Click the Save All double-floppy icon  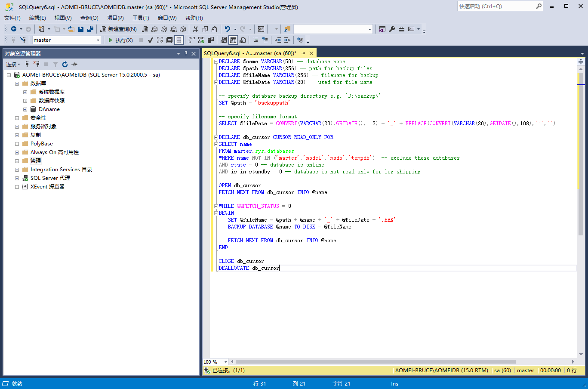[x=90, y=29]
